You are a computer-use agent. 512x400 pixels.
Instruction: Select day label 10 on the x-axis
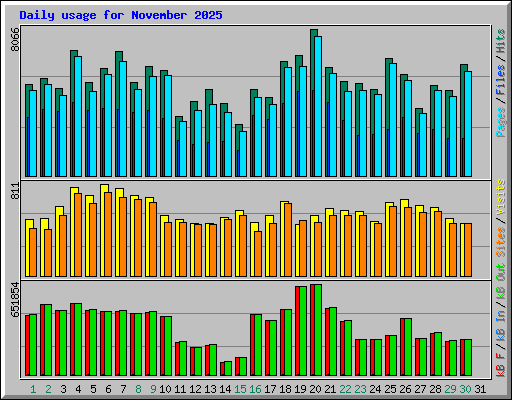coord(165,389)
